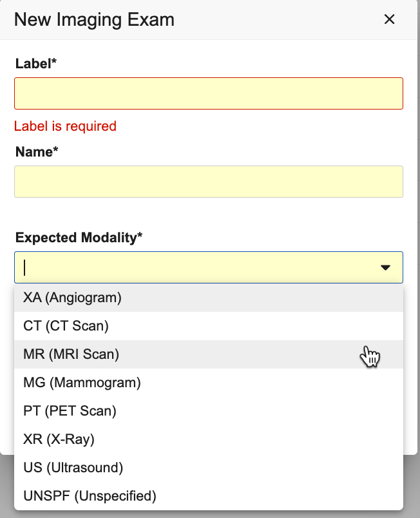Select UNSPF (Unspecified) modality
This screenshot has width=420, height=518.
(90, 496)
